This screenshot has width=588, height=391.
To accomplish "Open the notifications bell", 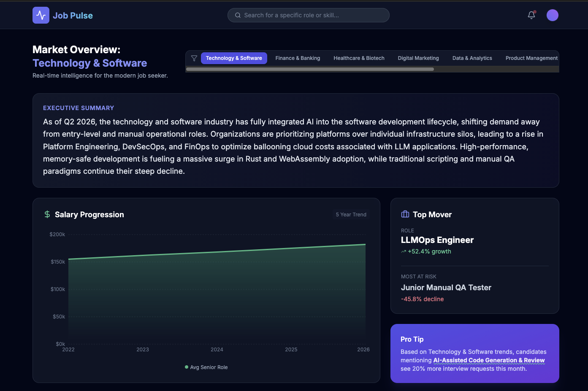I will click(x=531, y=15).
